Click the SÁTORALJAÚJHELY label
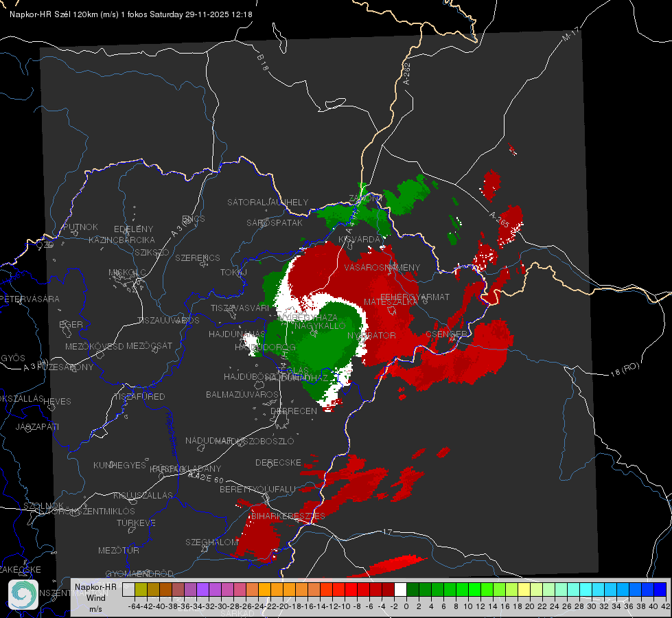The width and height of the screenshot is (672, 618). click(268, 202)
